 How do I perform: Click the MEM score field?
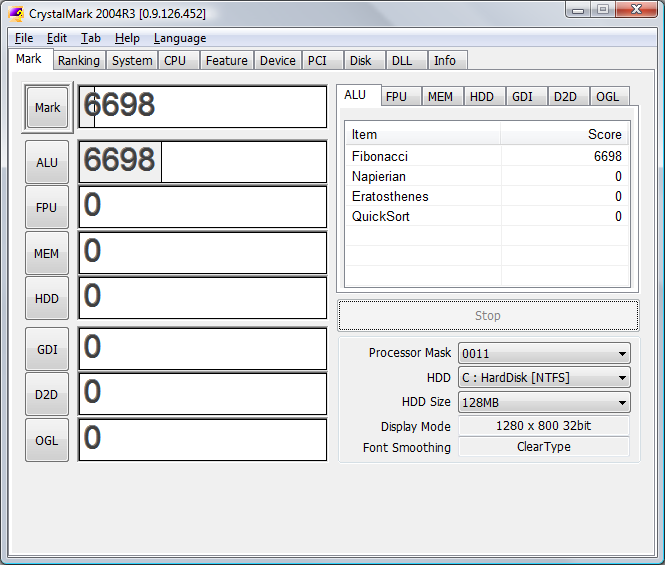pyautogui.click(x=203, y=253)
